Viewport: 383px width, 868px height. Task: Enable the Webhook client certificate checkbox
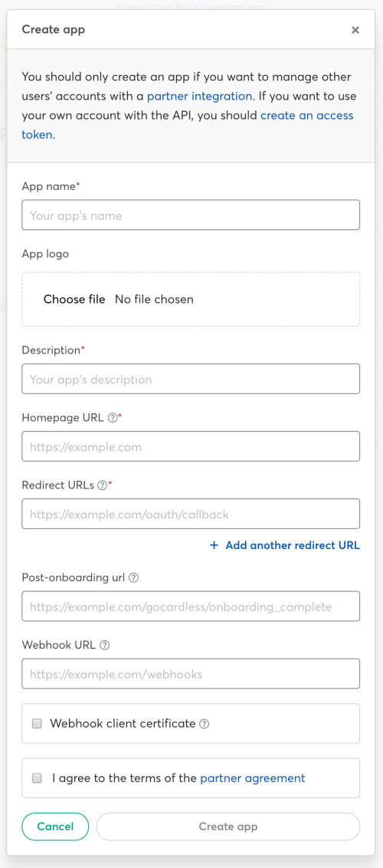37,724
